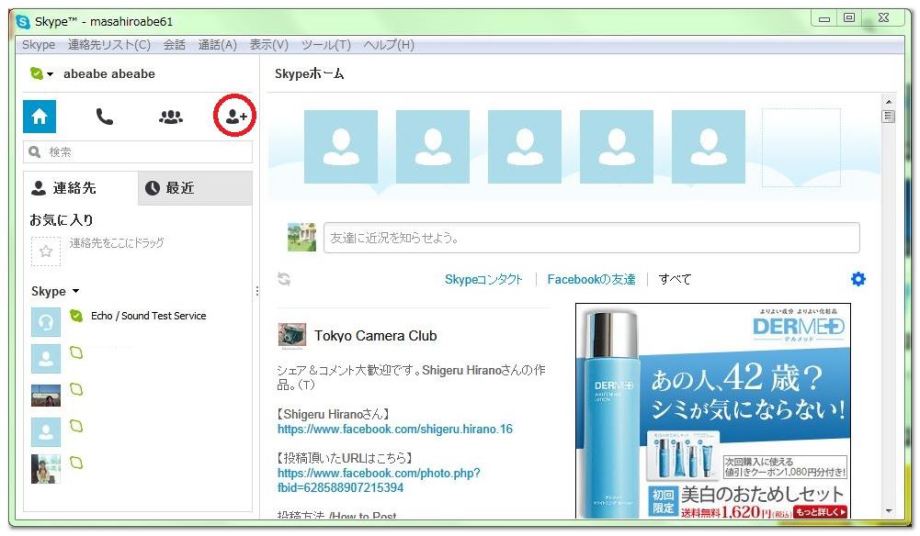Minimize the Skype window
Image resolution: width=920 pixels, height=536 pixels.
pos(824,19)
